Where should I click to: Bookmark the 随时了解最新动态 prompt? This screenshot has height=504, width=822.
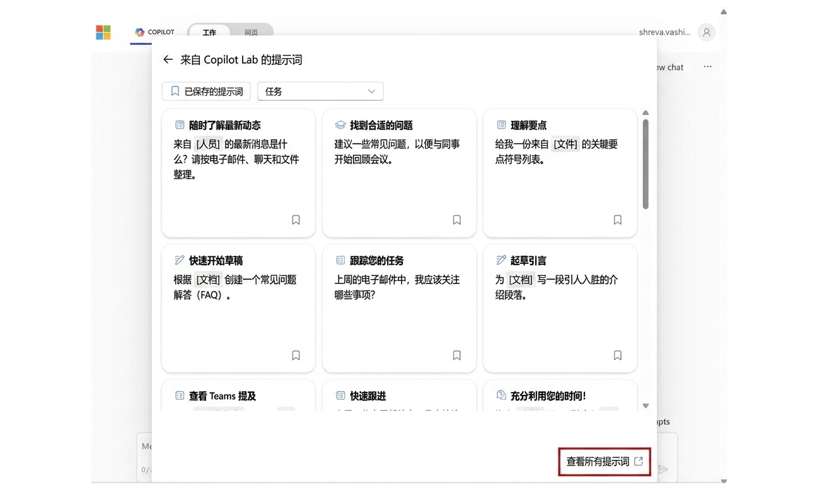296,220
